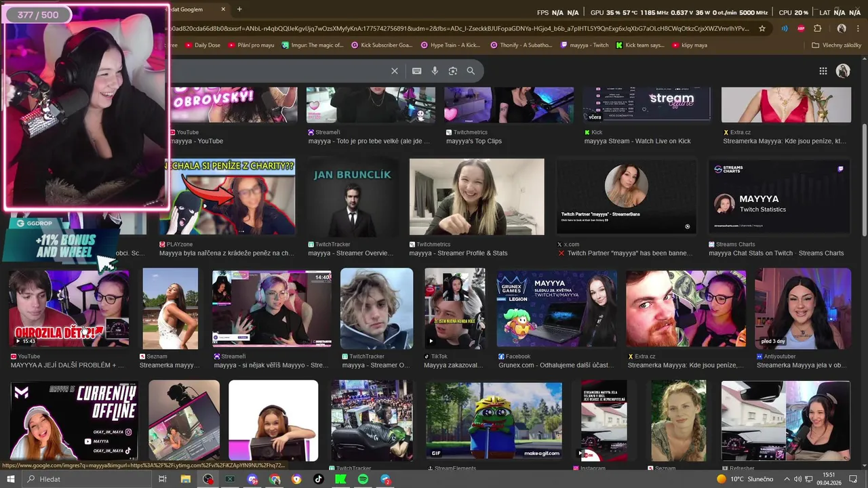Open the on-screen keyboard input tool

(x=417, y=71)
